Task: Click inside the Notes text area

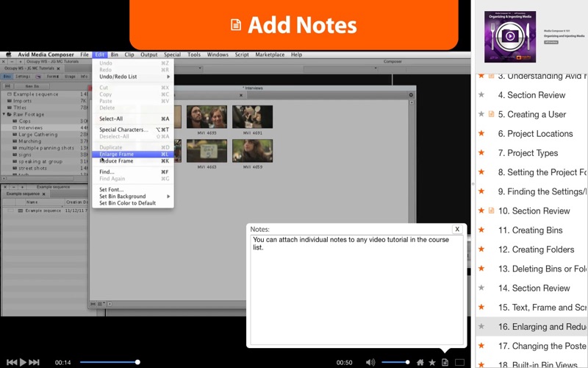Action: coord(356,290)
